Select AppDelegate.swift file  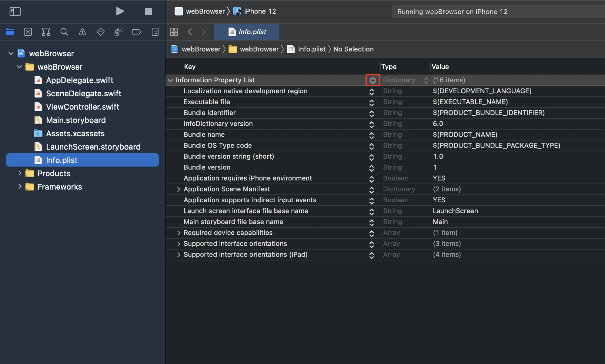pyautogui.click(x=79, y=80)
